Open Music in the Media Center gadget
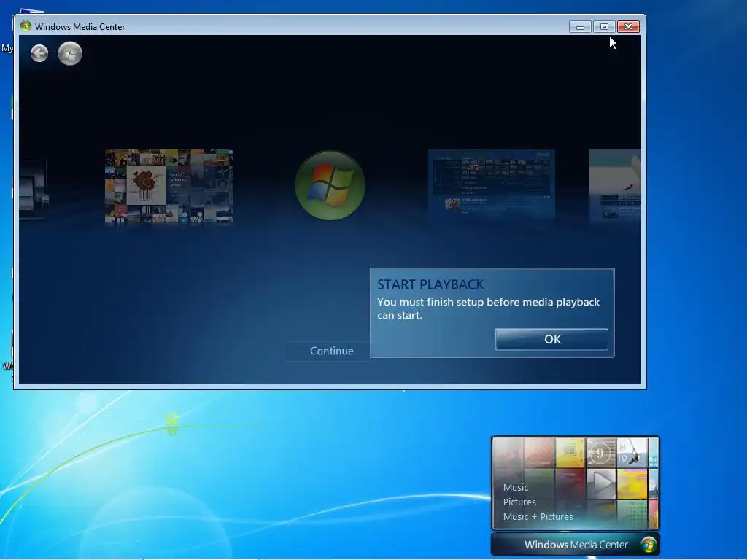Image resolution: width=747 pixels, height=560 pixels. (516, 488)
